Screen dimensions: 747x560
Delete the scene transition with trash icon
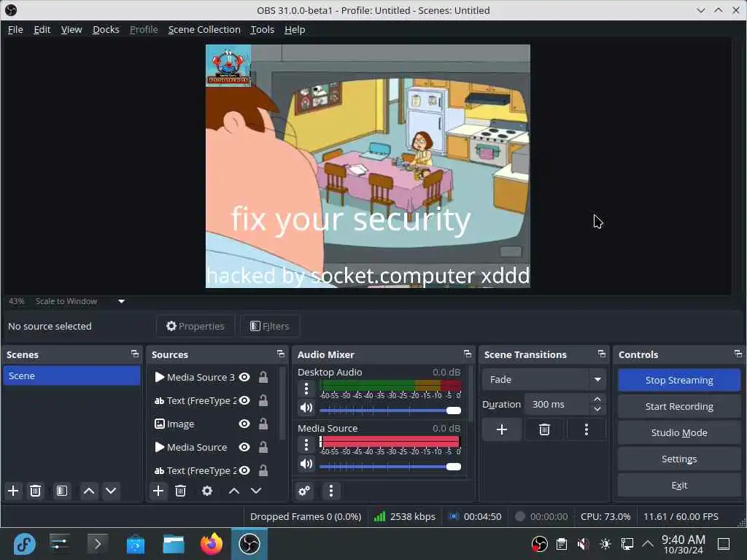click(x=544, y=429)
